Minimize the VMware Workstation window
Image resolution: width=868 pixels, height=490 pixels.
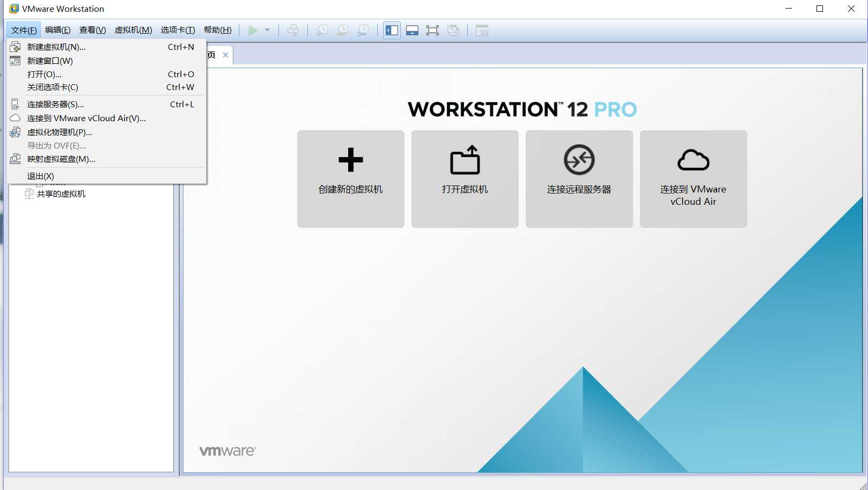click(x=789, y=9)
